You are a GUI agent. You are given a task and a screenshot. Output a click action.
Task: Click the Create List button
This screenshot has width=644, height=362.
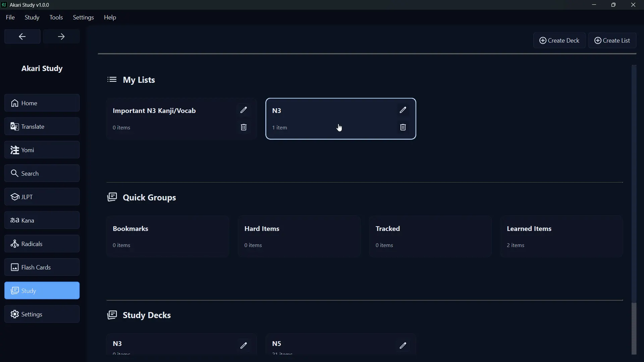(612, 41)
